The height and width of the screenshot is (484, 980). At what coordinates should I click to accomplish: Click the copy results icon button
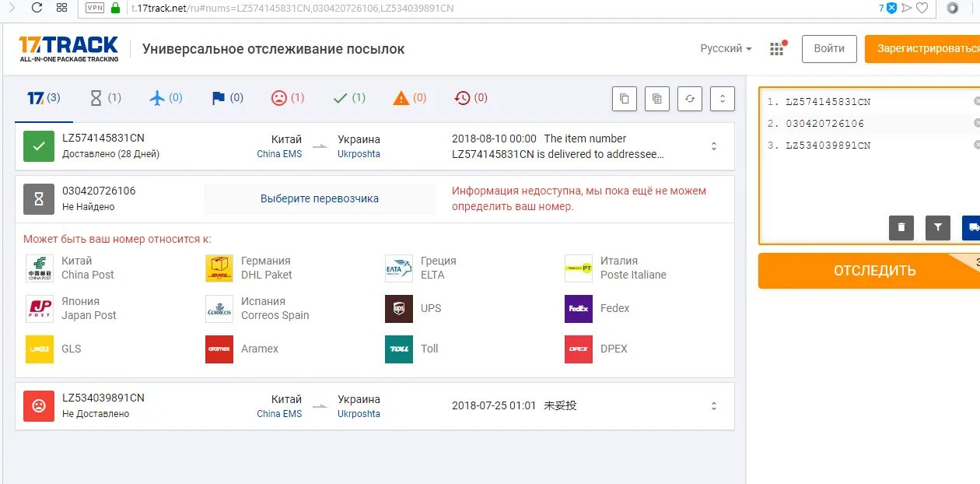tap(624, 99)
